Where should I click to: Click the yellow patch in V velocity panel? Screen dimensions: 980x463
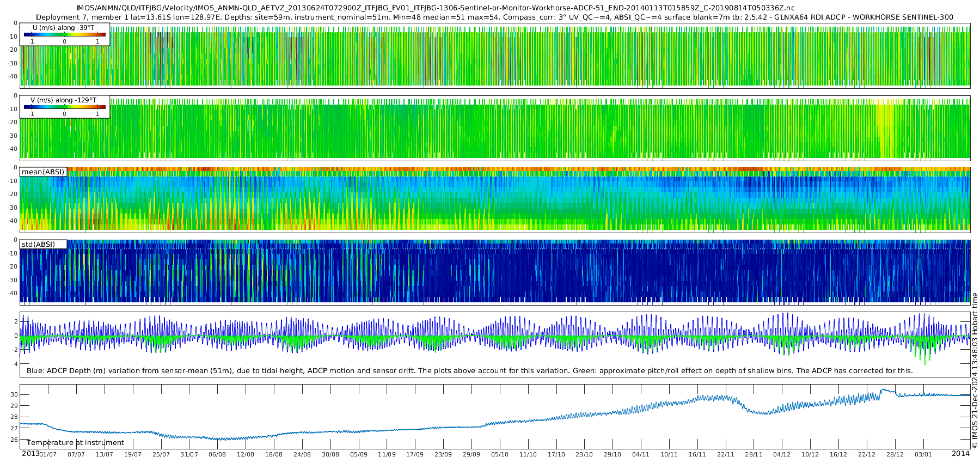click(886, 131)
